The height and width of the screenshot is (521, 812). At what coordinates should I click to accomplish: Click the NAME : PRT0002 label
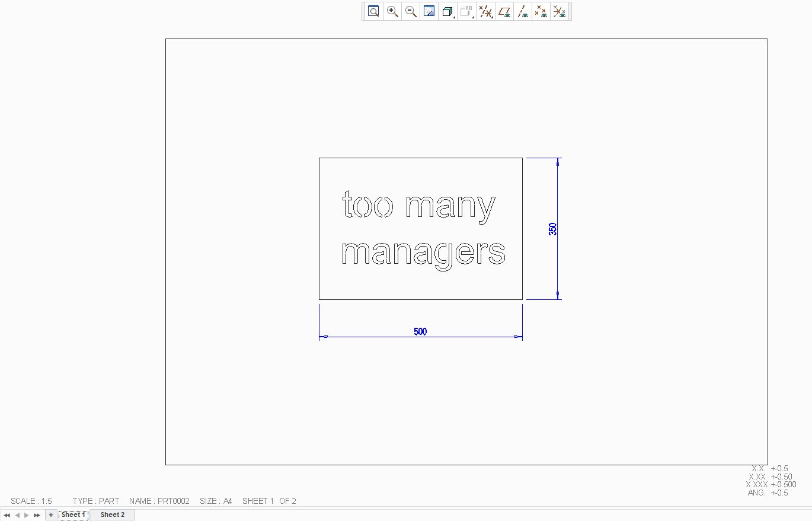pyautogui.click(x=159, y=501)
